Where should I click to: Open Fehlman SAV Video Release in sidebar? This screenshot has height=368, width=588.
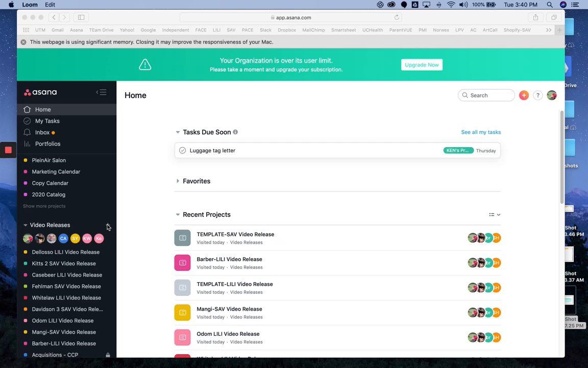[66, 287]
